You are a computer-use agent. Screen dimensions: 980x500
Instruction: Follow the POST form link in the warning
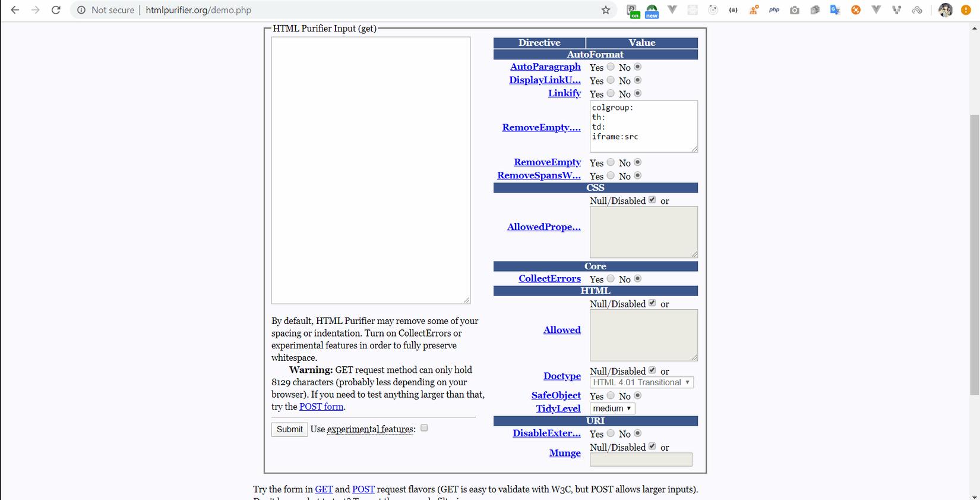pyautogui.click(x=321, y=407)
